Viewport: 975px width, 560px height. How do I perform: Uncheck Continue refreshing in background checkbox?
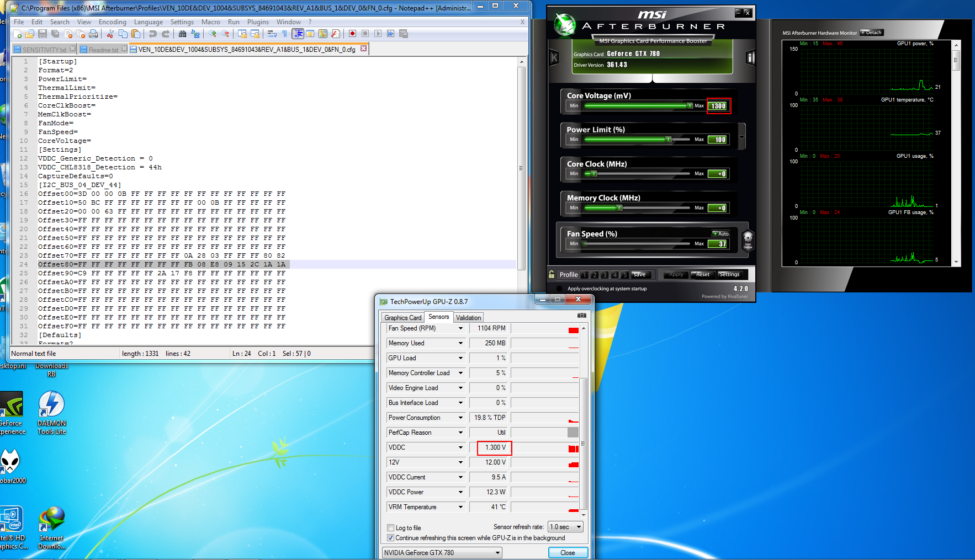(391, 538)
